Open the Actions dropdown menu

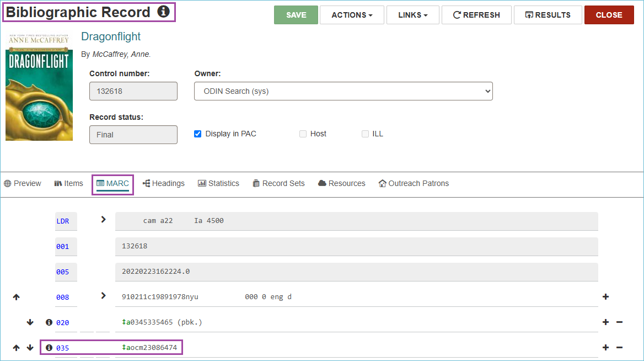click(352, 15)
